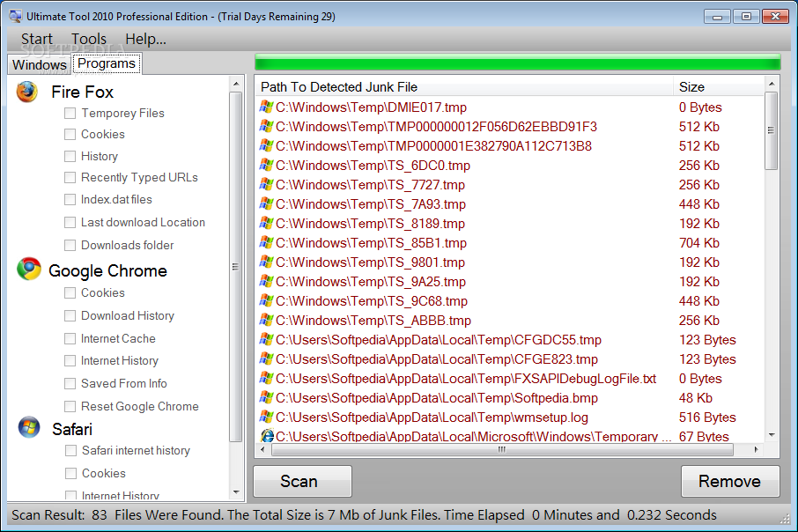Tick the Safari Cookies checkbox

click(x=70, y=474)
